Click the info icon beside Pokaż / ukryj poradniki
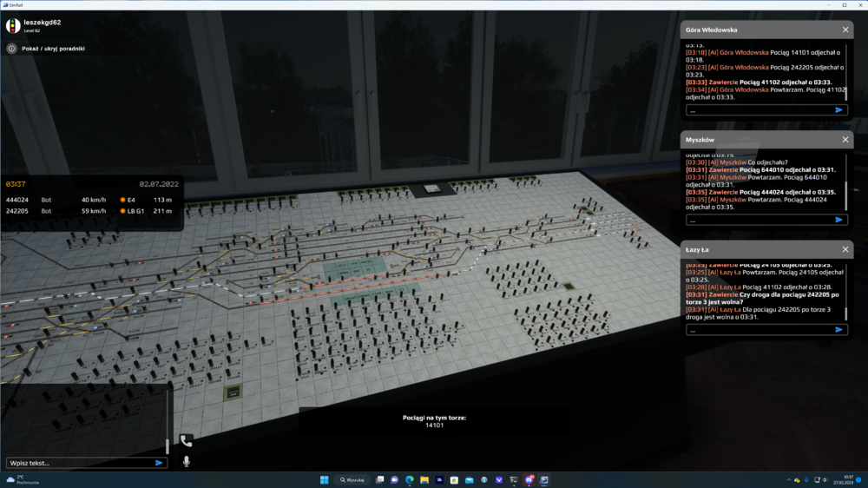This screenshot has height=488, width=868. 11,49
